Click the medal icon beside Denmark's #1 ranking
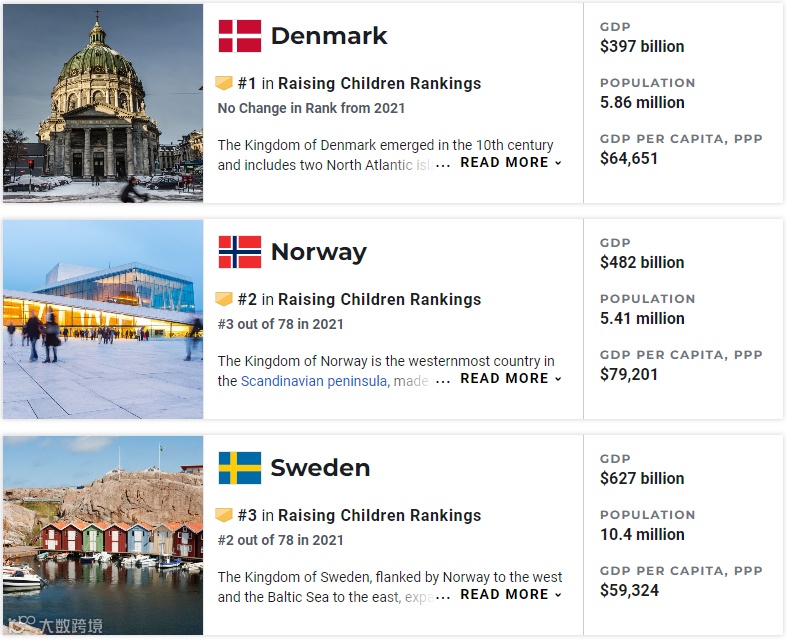Viewport: 787px width, 641px height. click(x=225, y=84)
